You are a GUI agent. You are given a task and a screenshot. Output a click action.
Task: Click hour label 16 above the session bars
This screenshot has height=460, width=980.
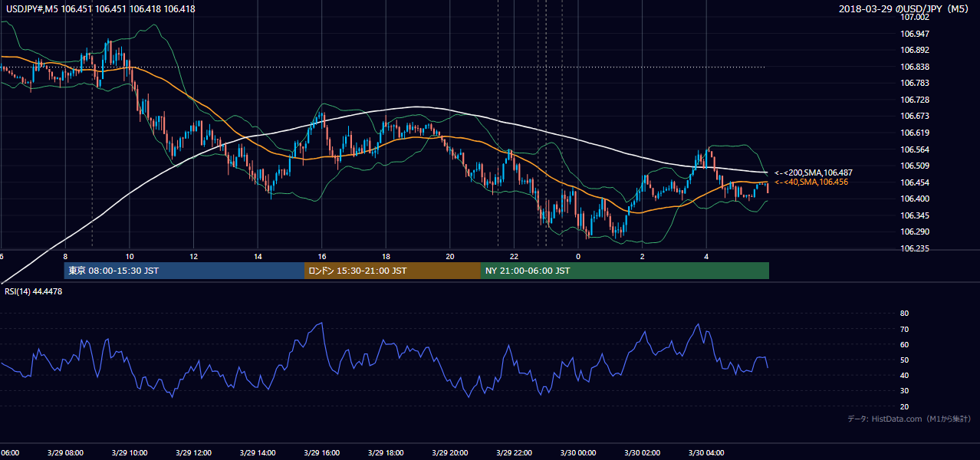pyautogui.click(x=322, y=257)
